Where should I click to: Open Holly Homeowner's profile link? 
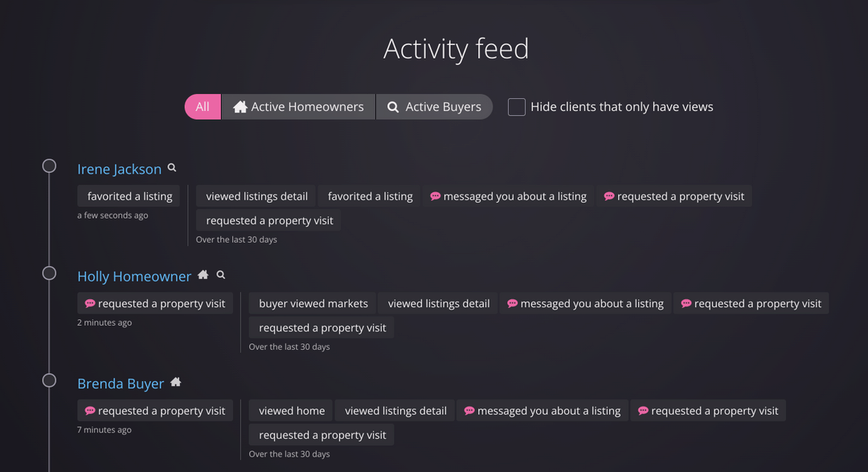134,276
